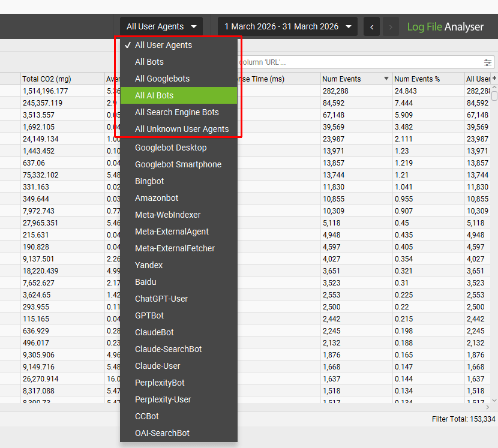Click the back navigation arrow near the date range
The height and width of the screenshot is (448, 498).
click(x=371, y=26)
